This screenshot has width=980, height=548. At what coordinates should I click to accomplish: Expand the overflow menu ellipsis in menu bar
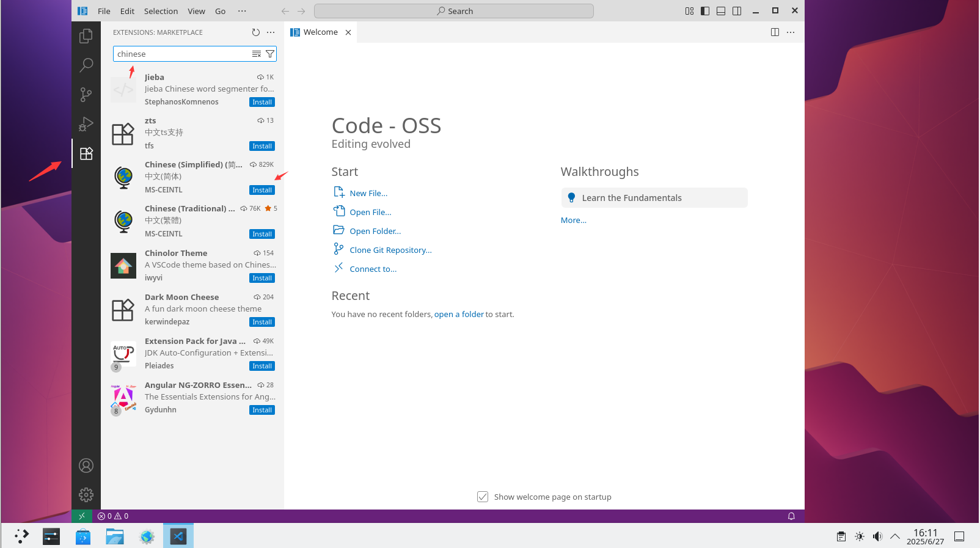point(242,11)
